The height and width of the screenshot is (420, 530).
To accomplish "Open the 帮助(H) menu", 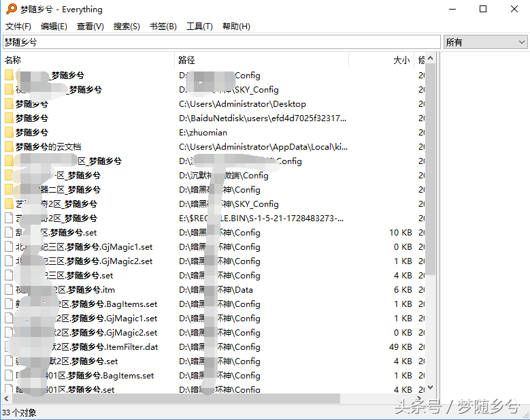I will click(236, 27).
